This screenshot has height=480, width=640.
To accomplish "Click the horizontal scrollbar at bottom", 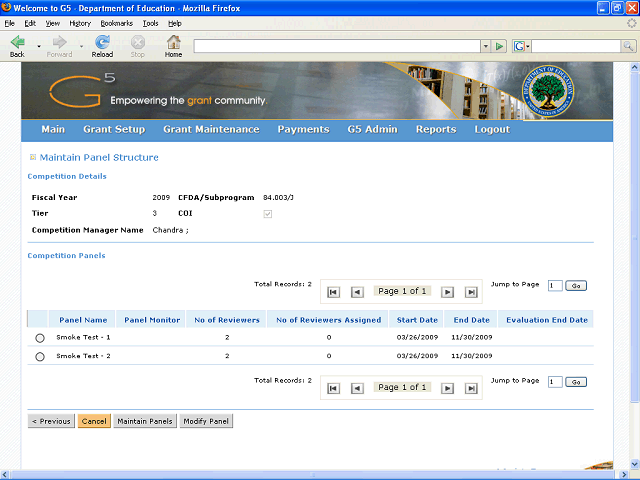I will coord(313,475).
